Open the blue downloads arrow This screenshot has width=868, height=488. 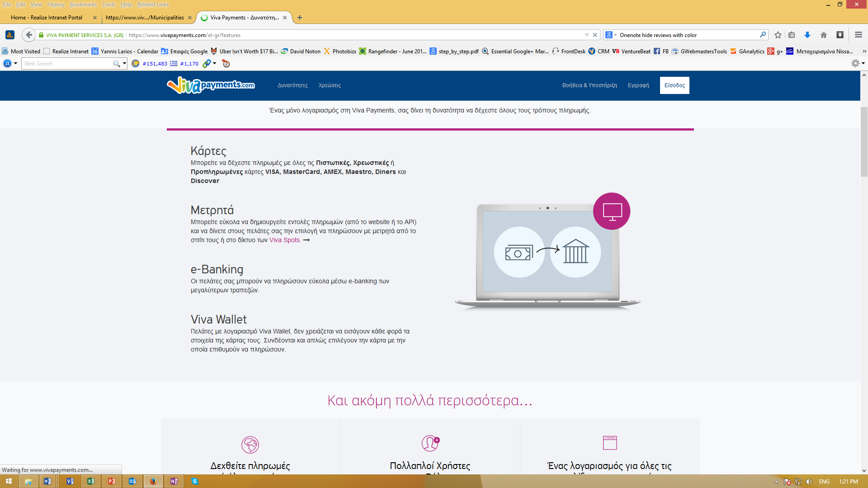(x=807, y=35)
